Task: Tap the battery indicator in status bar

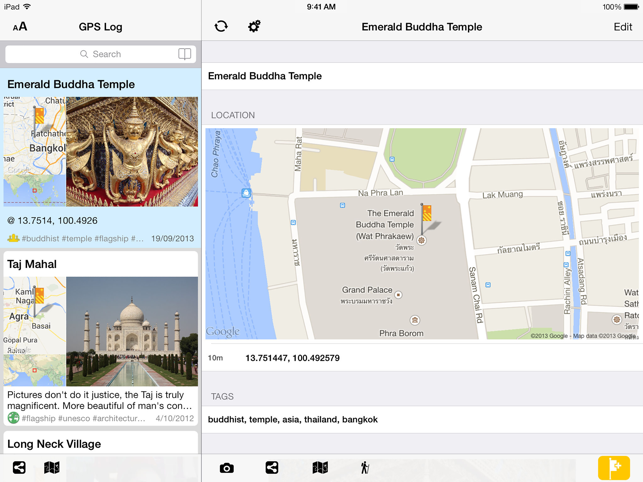Action: 631,7
